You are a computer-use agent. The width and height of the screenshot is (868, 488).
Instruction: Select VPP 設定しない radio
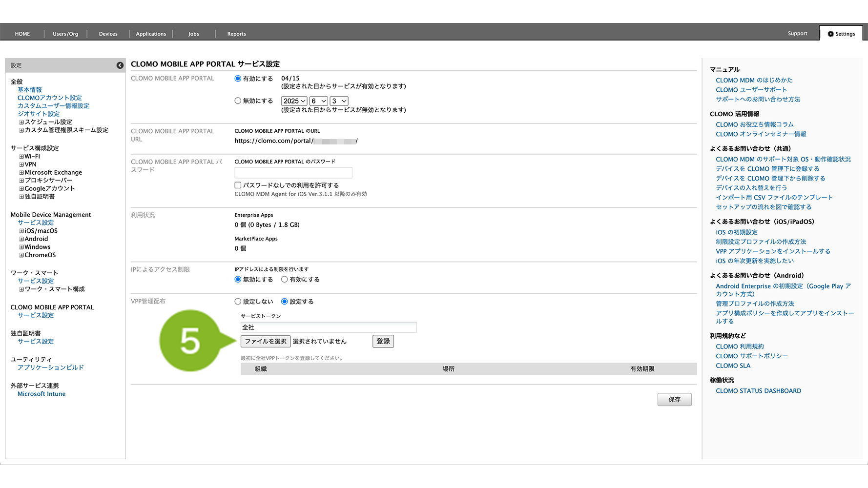click(238, 302)
